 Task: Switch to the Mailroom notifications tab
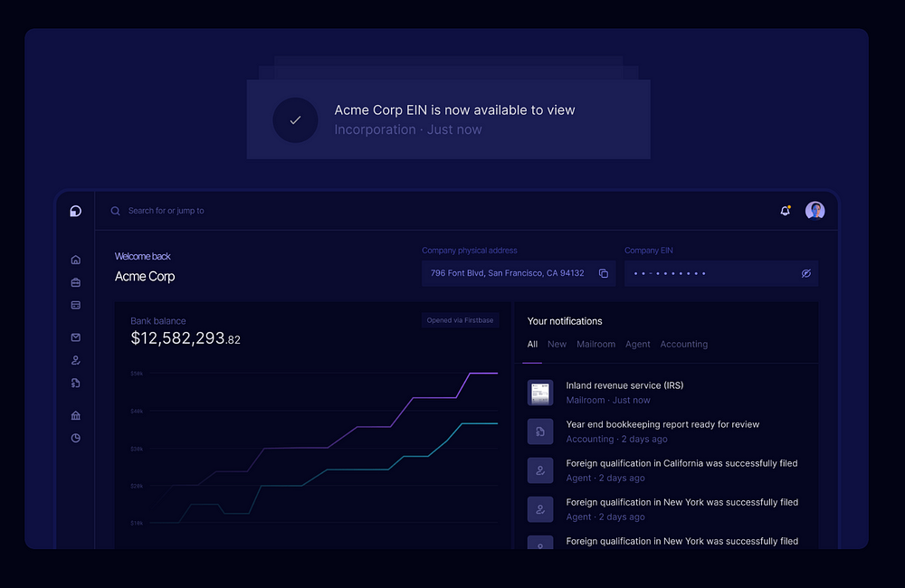(595, 344)
